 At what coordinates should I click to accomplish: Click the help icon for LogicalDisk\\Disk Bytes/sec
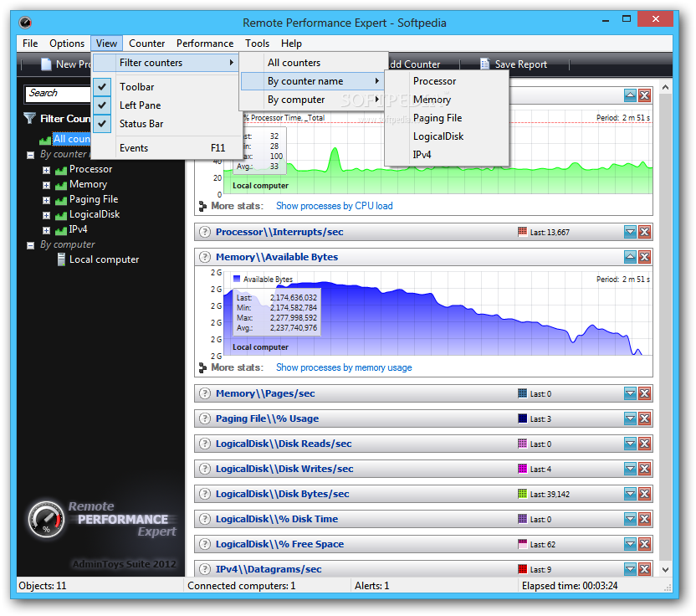tap(205, 494)
